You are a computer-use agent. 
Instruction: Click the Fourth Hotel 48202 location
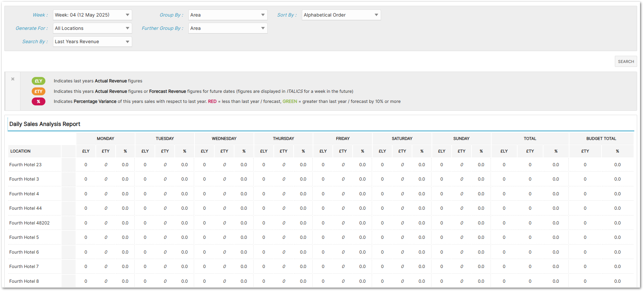pyautogui.click(x=30, y=223)
